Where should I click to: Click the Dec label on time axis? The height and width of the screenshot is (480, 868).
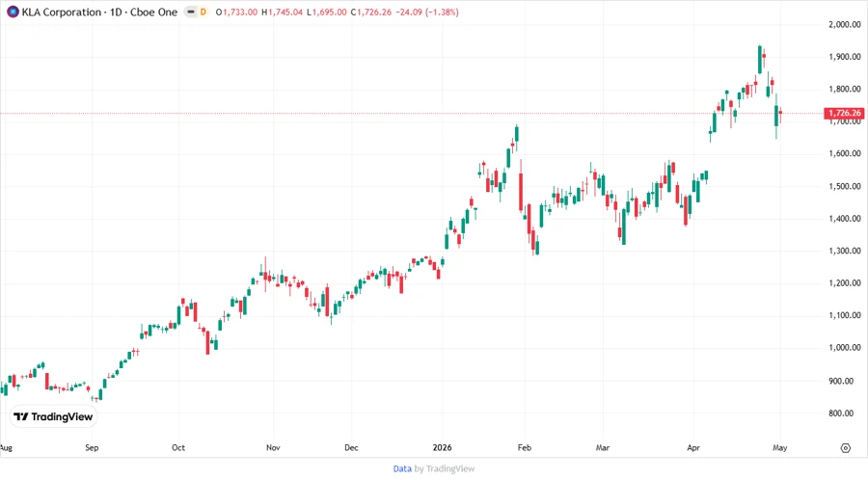(351, 448)
